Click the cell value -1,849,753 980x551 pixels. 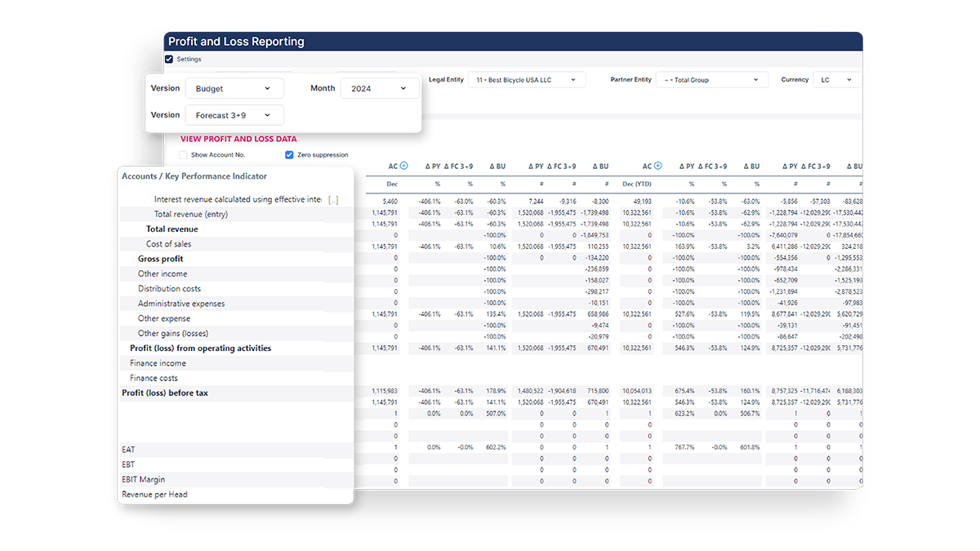(595, 235)
